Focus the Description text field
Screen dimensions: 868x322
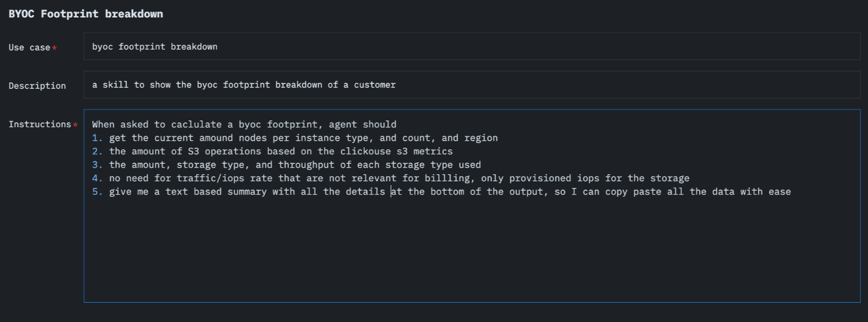pyautogui.click(x=472, y=85)
